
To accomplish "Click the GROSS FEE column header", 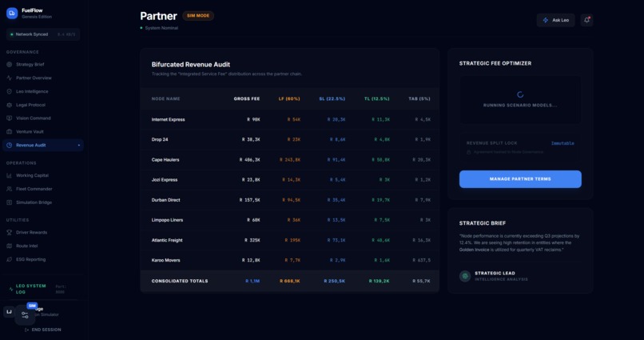I will tap(246, 98).
